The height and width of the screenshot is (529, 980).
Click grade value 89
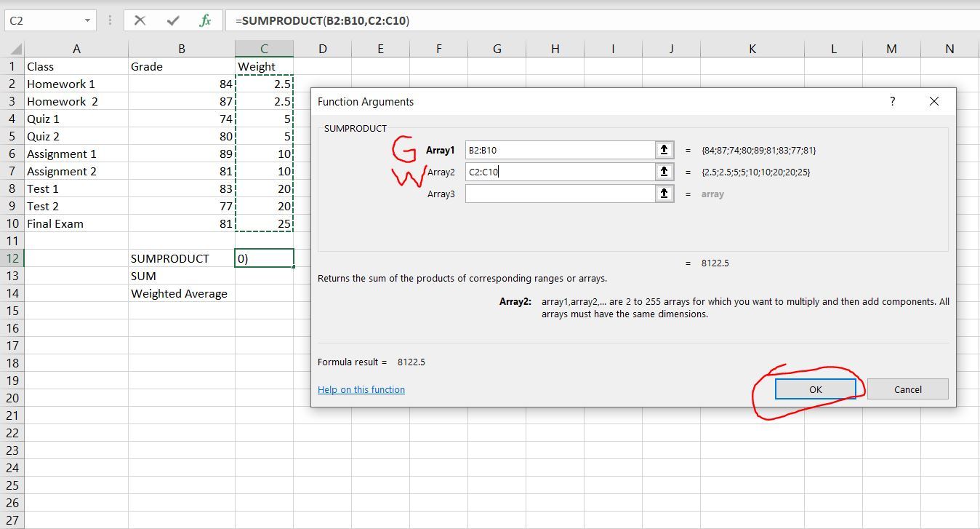[182, 154]
